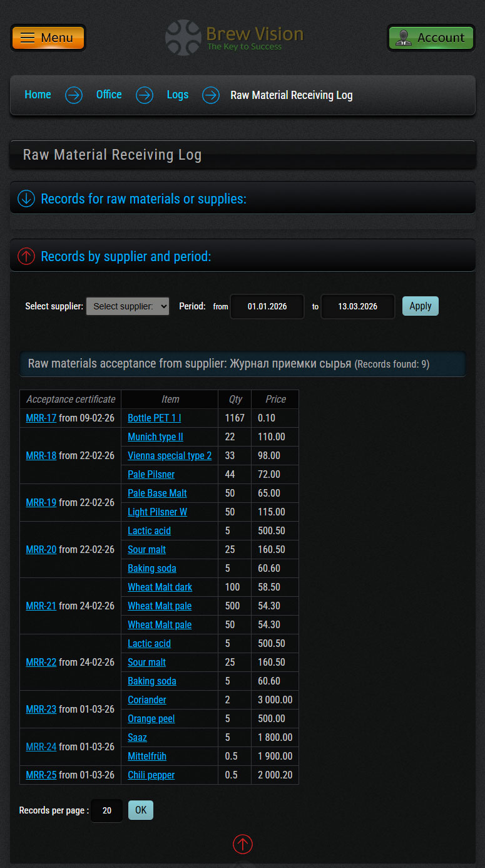Viewport: 485px width, 868px height.
Task: Click the red up-arrow icon at page bottom
Action: [x=243, y=844]
